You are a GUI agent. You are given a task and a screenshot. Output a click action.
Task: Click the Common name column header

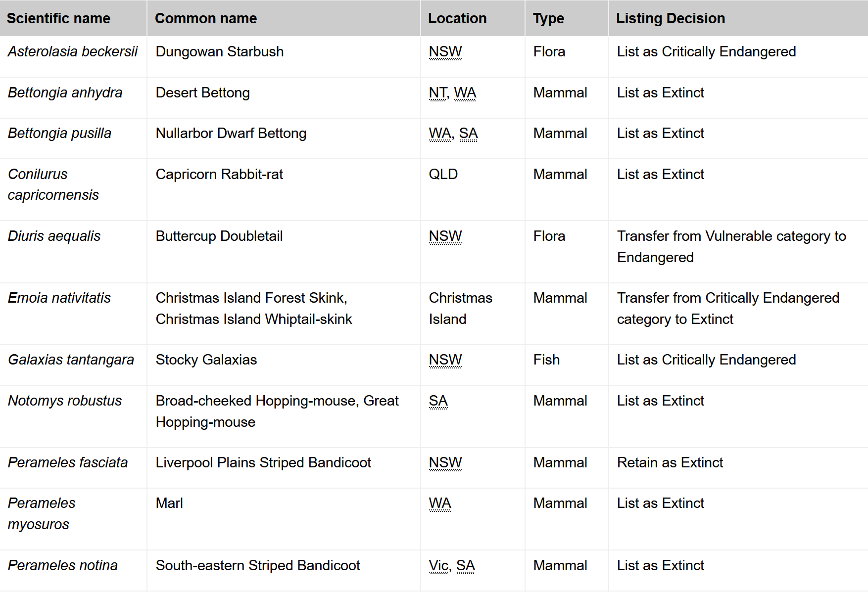tap(206, 18)
